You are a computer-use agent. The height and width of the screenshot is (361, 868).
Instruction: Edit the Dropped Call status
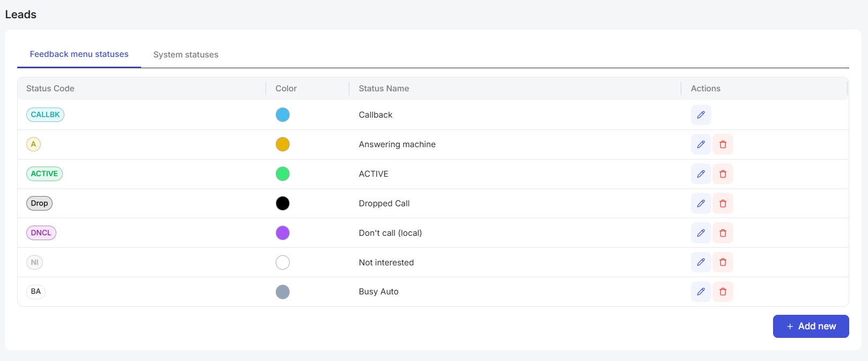click(x=701, y=204)
